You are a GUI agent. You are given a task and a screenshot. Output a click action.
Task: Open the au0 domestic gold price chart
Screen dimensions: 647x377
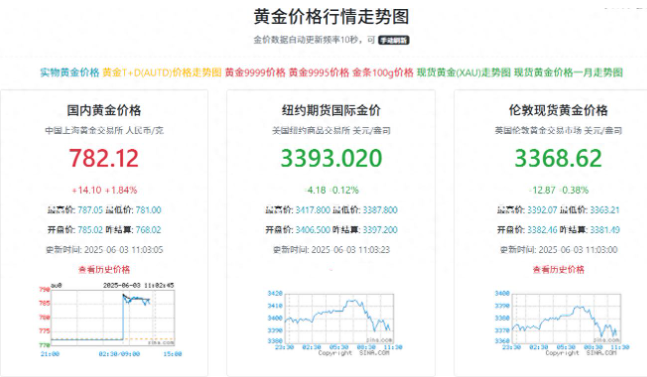111,319
